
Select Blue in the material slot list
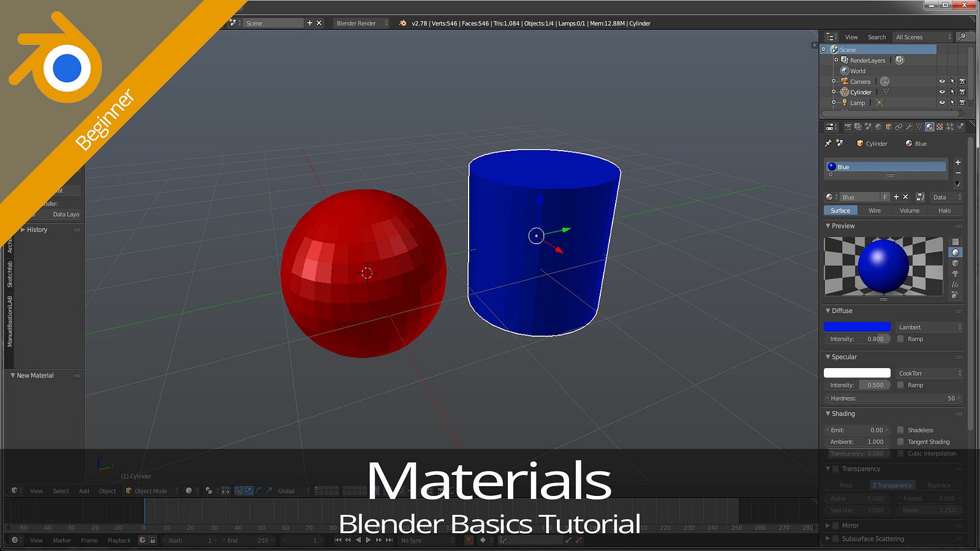point(886,167)
